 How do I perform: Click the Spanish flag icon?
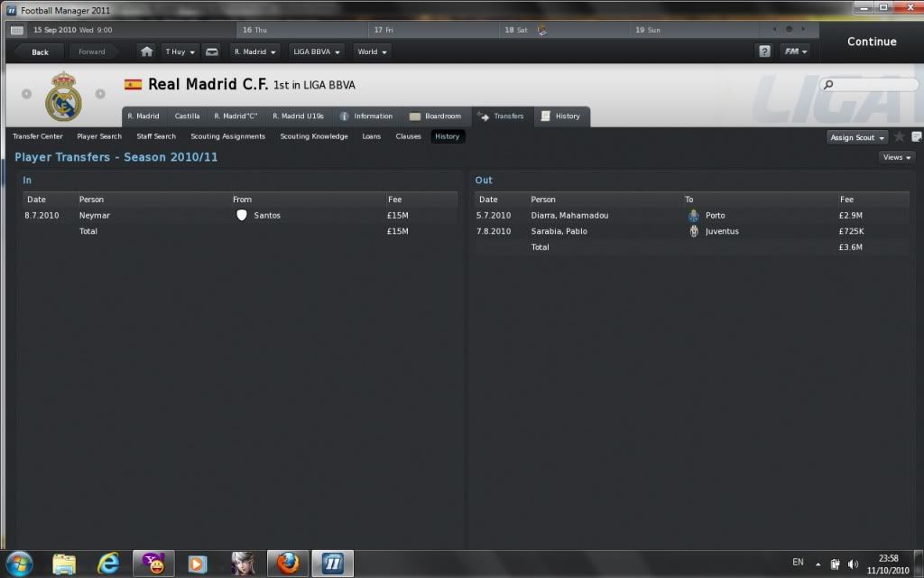[x=133, y=85]
